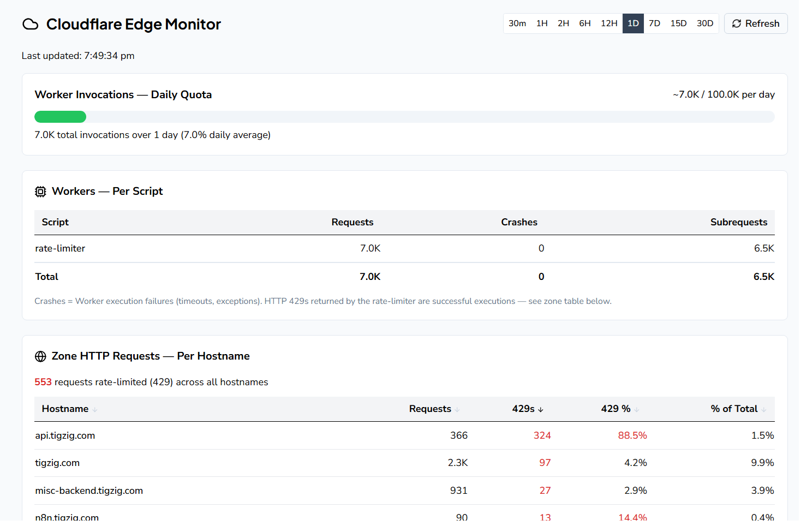The image size is (801, 532).
Task: Click the Workers chip icon
Action: (40, 192)
